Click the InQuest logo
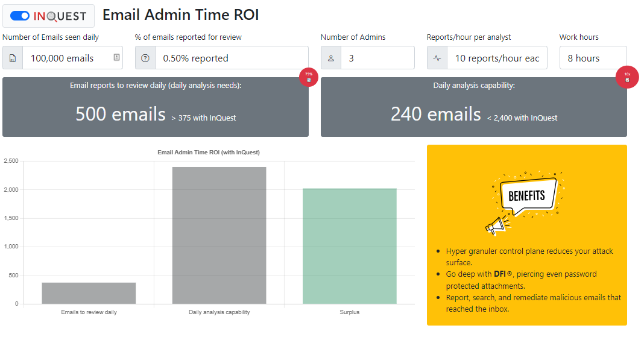This screenshot has width=644, height=337. 60,16
